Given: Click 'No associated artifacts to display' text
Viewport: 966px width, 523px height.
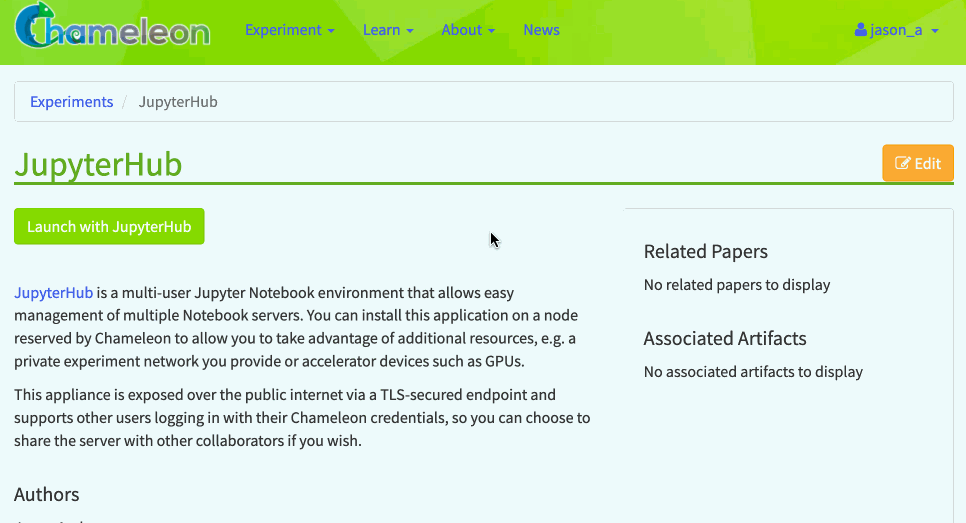Looking at the screenshot, I should (x=753, y=371).
